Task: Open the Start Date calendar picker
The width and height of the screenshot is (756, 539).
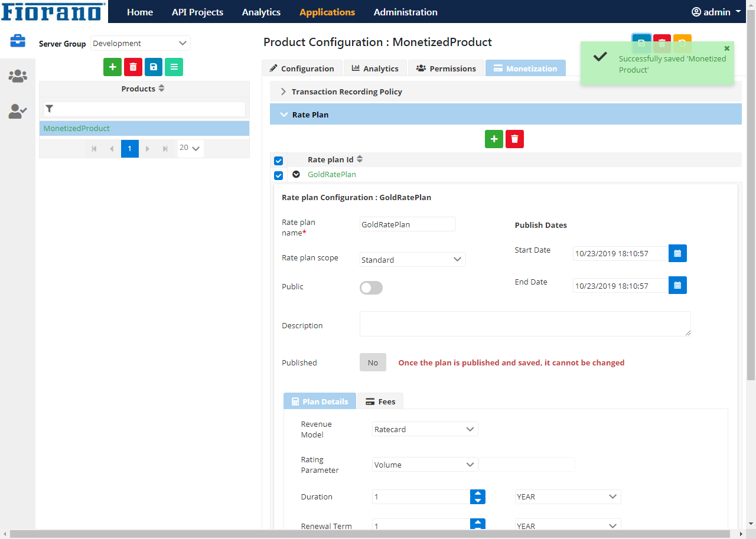Action: click(677, 253)
